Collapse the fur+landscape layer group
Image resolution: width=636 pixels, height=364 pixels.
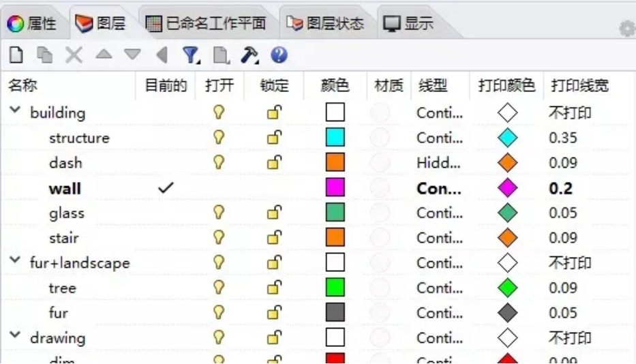[16, 262]
